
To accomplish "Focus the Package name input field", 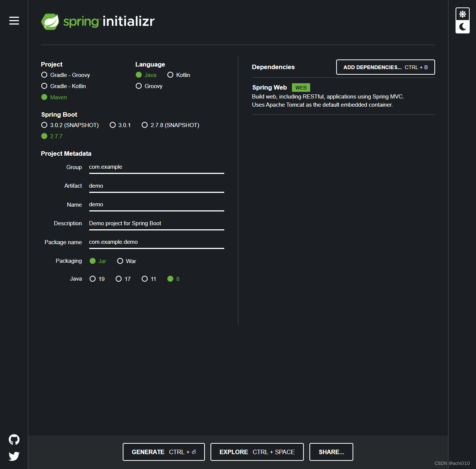I will (x=157, y=242).
